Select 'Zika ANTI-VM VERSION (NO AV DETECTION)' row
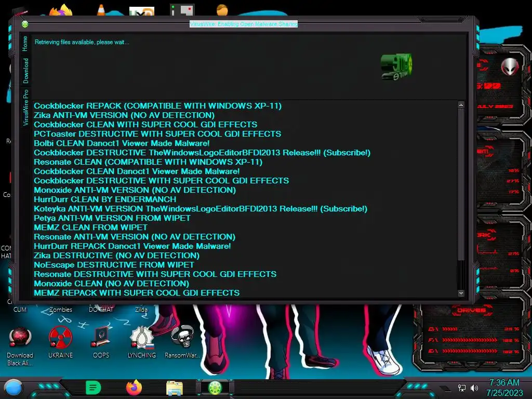This screenshot has height=399, width=532. [124, 115]
